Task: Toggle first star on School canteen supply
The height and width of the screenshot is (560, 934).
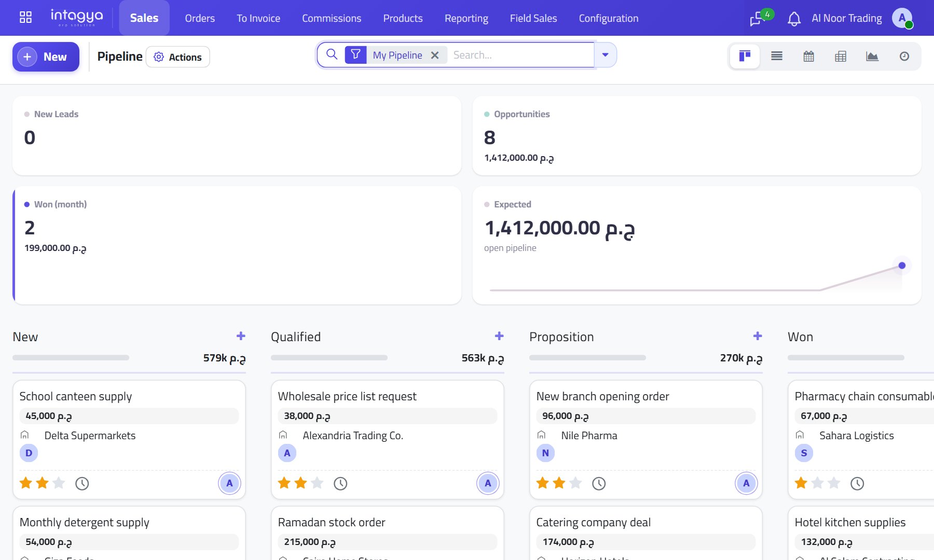Action: [x=26, y=483]
